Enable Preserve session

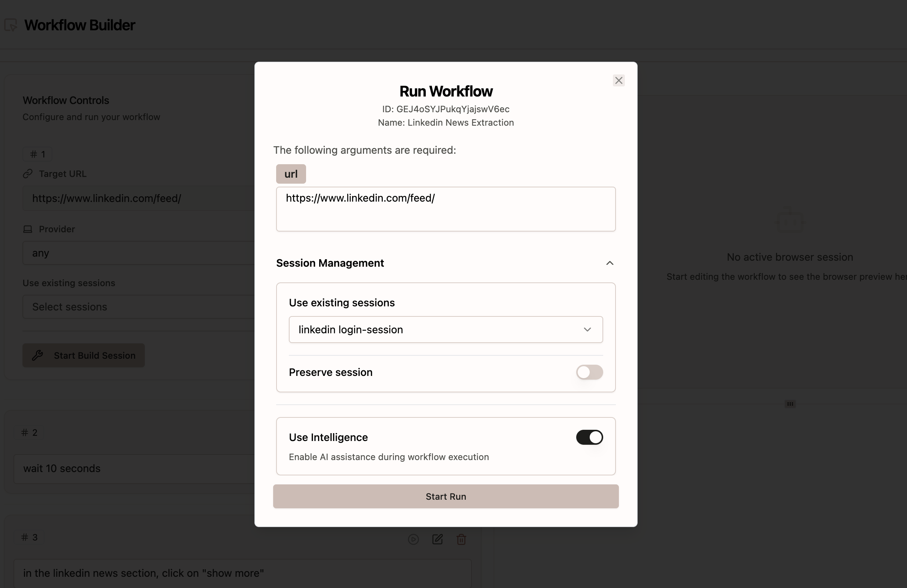tap(589, 372)
